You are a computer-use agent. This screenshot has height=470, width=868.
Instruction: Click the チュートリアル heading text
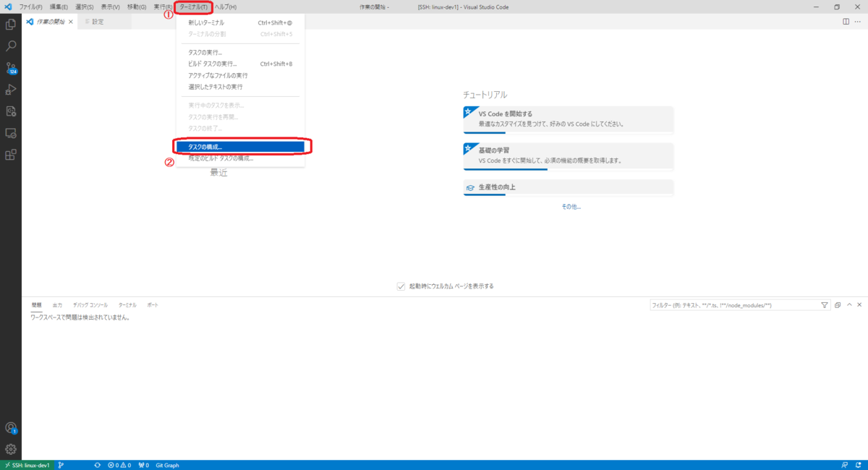pos(485,95)
